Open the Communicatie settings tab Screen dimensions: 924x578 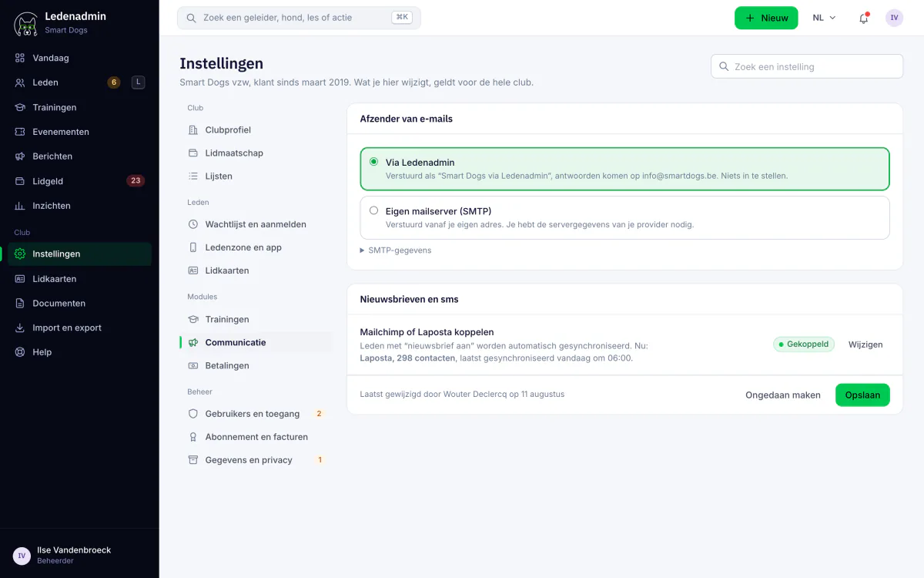[256, 342]
